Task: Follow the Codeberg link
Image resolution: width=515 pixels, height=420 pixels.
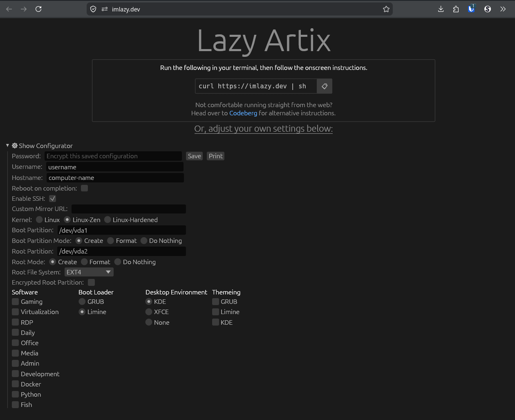Action: pos(243,113)
